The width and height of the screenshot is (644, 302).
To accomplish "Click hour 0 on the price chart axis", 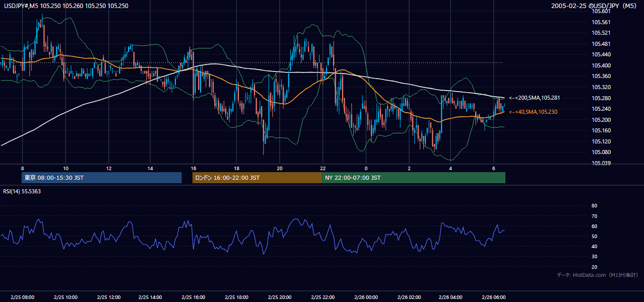I will (366, 168).
